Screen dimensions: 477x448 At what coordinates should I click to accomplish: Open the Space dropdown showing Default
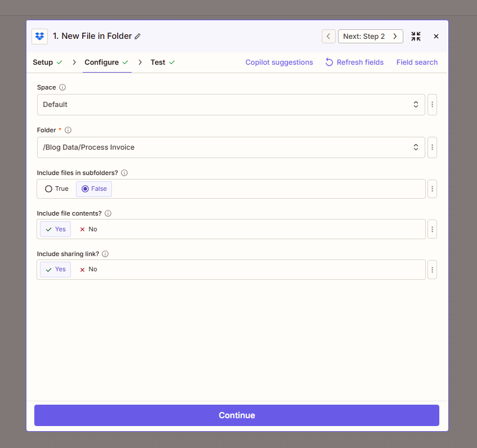(231, 105)
